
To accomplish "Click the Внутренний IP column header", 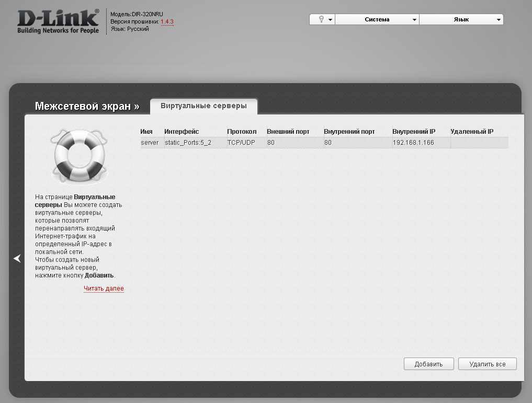I will click(x=414, y=132).
